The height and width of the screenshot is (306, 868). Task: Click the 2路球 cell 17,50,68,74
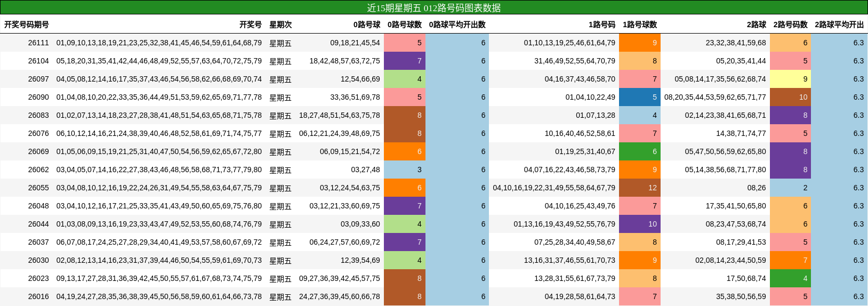(746, 278)
